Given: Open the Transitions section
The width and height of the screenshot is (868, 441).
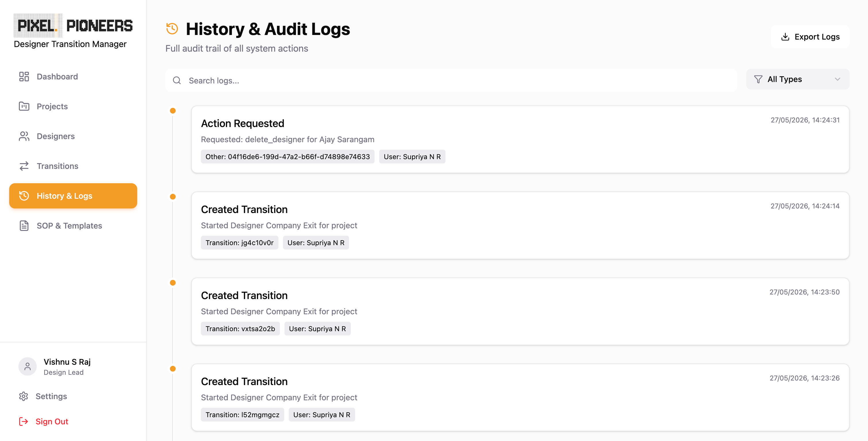Looking at the screenshot, I should [73, 166].
